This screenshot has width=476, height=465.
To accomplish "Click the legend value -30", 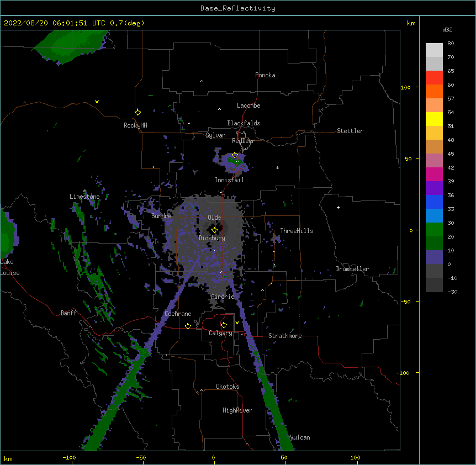I will pyautogui.click(x=452, y=292).
